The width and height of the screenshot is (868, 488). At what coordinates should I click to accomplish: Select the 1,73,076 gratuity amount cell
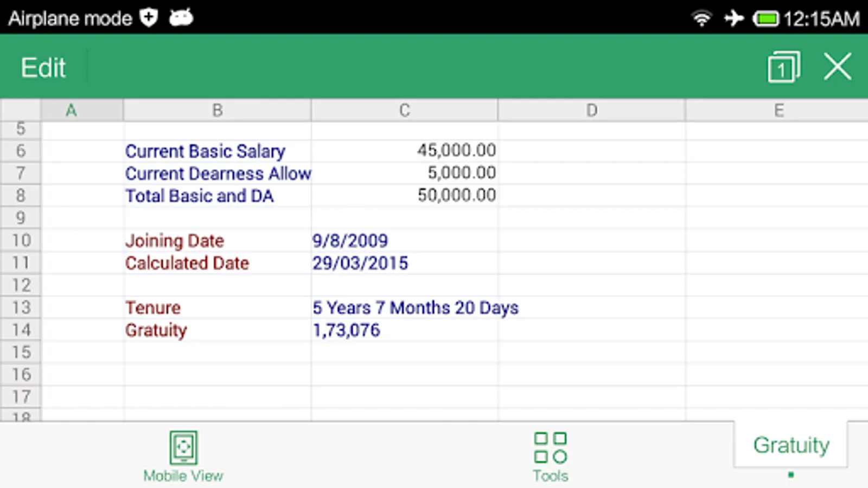tap(405, 330)
